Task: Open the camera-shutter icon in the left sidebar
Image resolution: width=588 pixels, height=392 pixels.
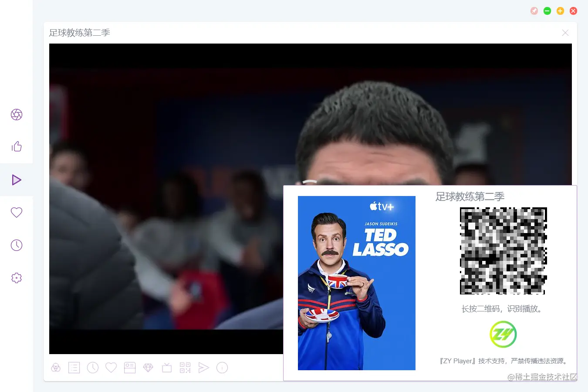Action: click(17, 115)
